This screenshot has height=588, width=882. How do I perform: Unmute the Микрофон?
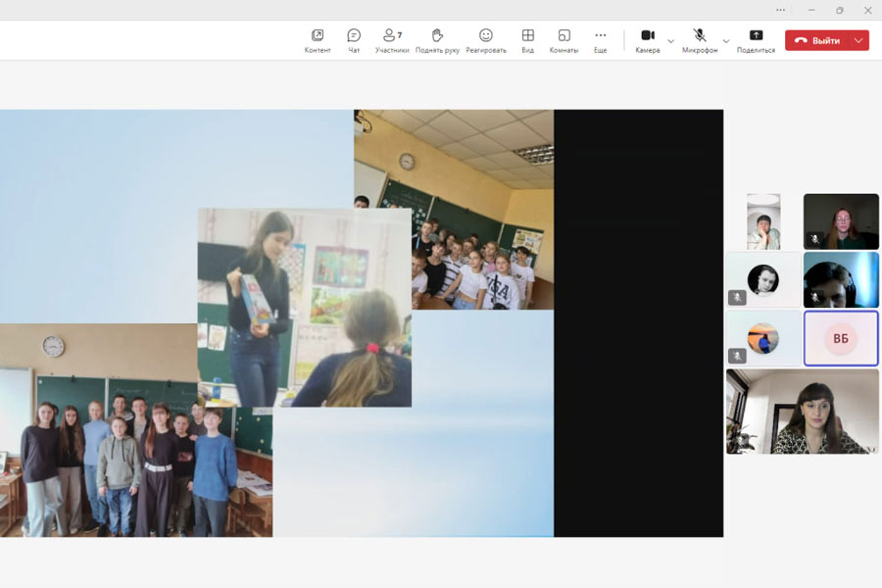700,40
